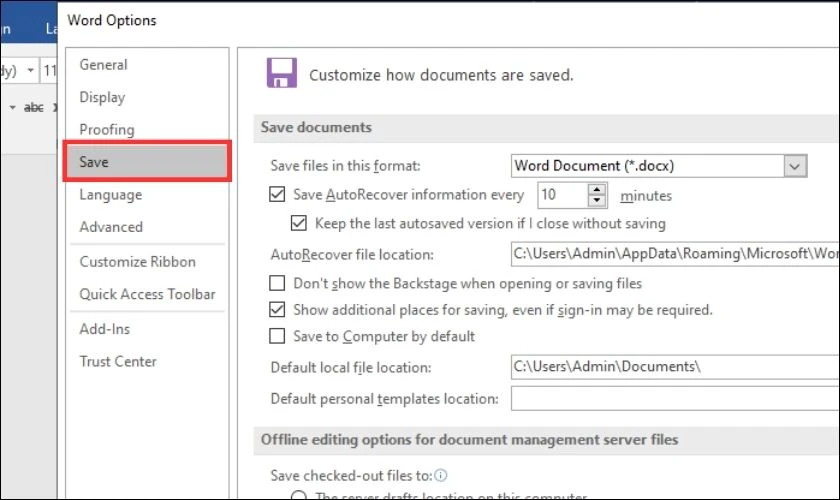Select the Add-Ins category
Viewport: 840px width, 500px height.
point(104,329)
